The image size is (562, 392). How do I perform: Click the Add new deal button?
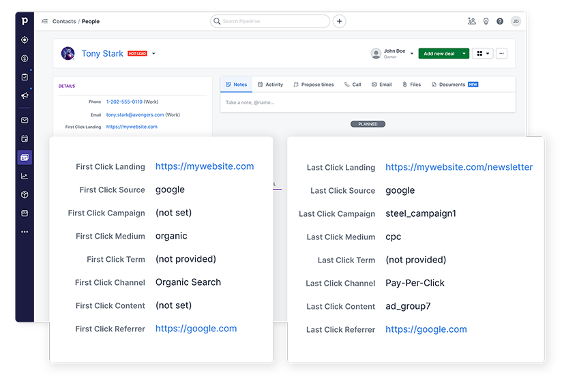[x=439, y=53]
